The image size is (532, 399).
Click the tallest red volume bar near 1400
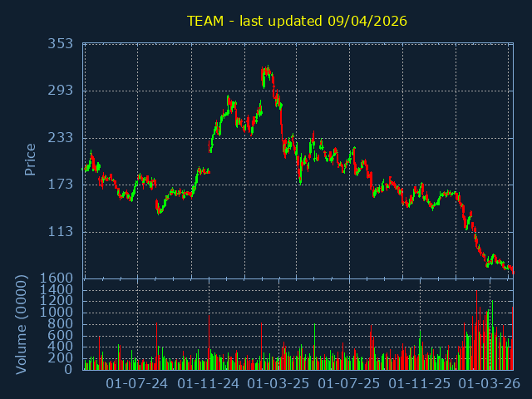(x=476, y=330)
